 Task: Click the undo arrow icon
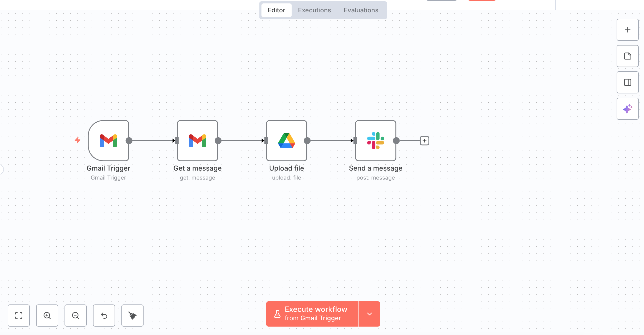pyautogui.click(x=104, y=315)
